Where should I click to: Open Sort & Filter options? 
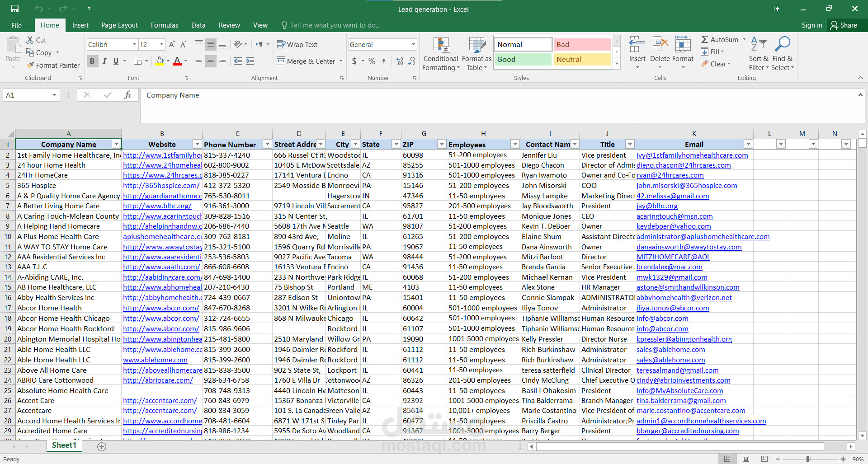coord(759,53)
